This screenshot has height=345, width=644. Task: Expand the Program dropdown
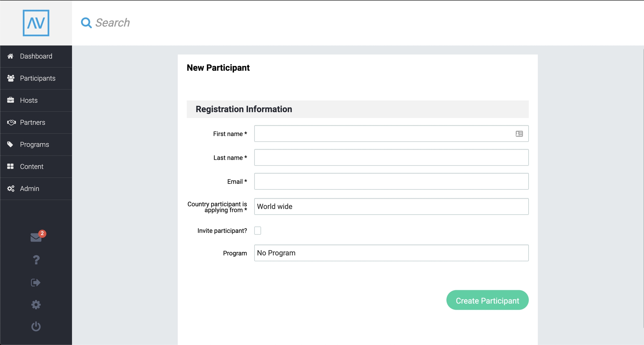[x=391, y=253]
